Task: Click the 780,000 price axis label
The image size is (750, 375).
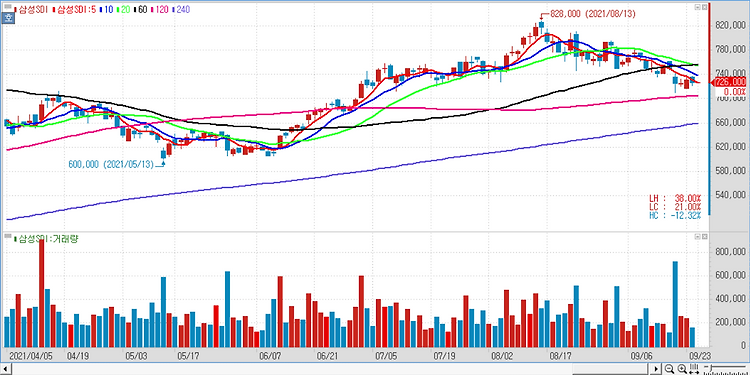Action: (x=731, y=50)
